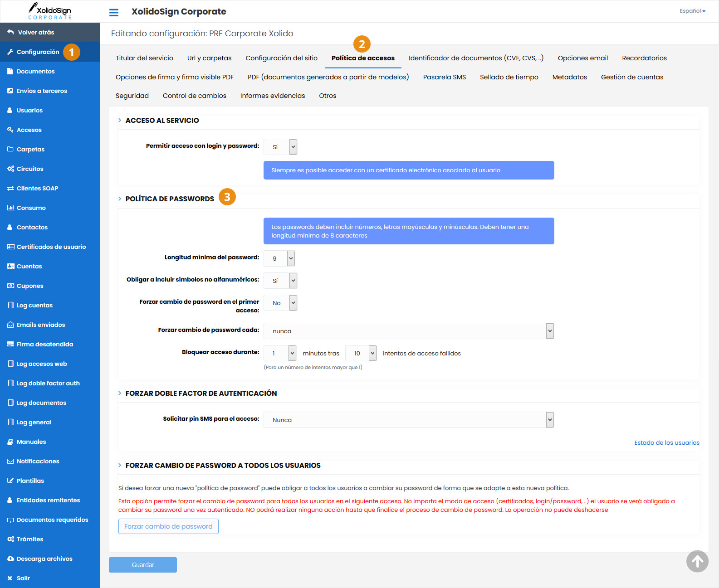
Task: Open Permitir acceso con login dropdown
Action: pyautogui.click(x=280, y=147)
